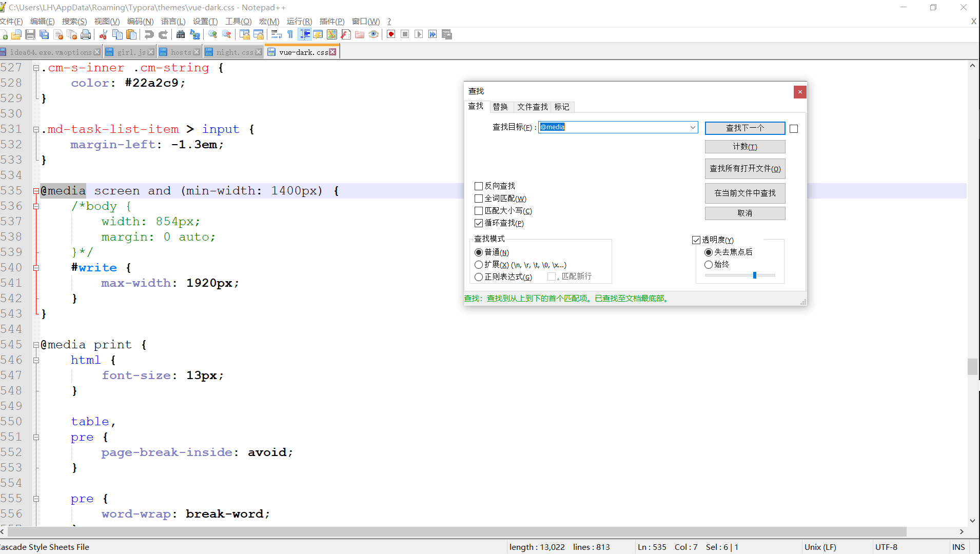Click the Replace toolbar icon
The image size is (980, 554).
[195, 34]
